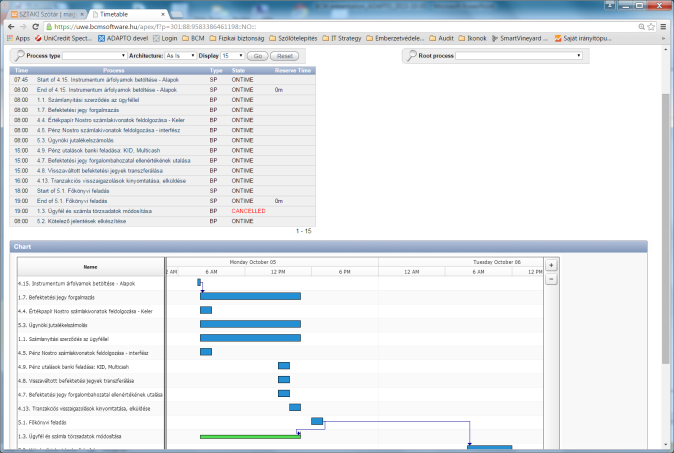
Task: Open the Login bookmark
Action: [165, 38]
